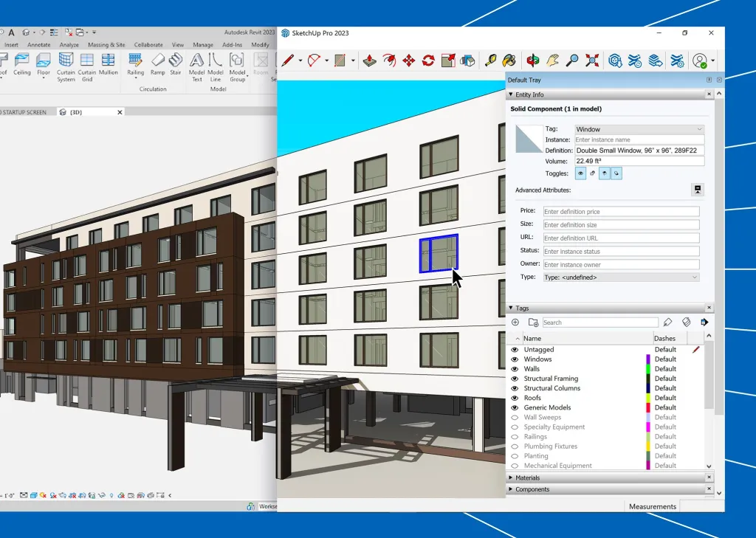
Task: Expand the Materials panel
Action: pyautogui.click(x=511, y=477)
